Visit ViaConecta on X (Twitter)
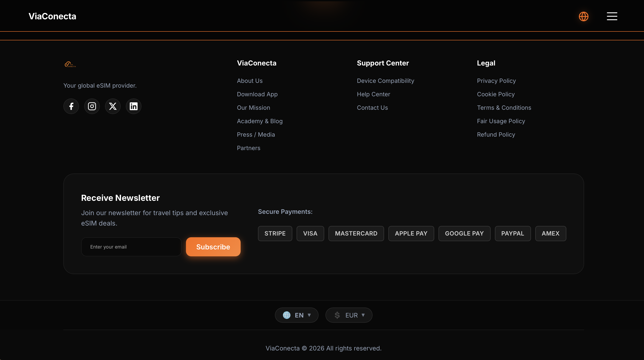The width and height of the screenshot is (644, 360). 112,106
